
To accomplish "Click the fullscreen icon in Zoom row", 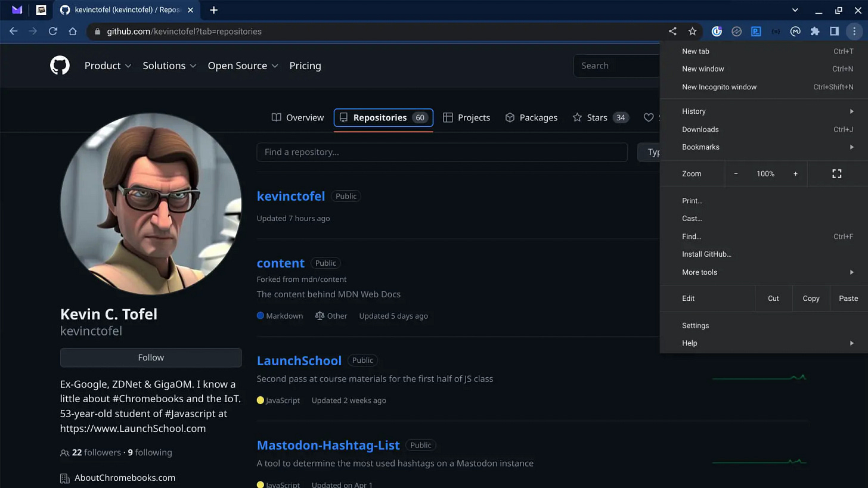I will (836, 173).
